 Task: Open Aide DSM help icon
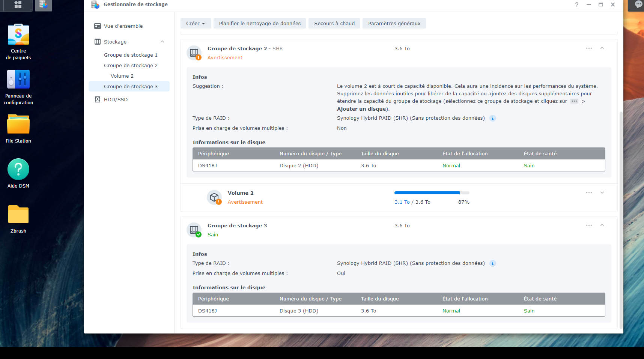pos(18,169)
